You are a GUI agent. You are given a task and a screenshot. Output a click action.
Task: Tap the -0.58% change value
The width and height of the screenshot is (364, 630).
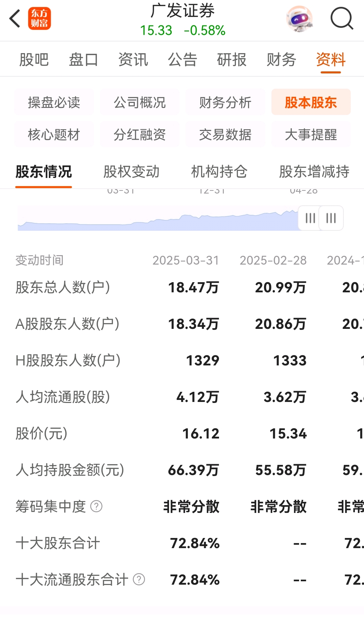(204, 30)
